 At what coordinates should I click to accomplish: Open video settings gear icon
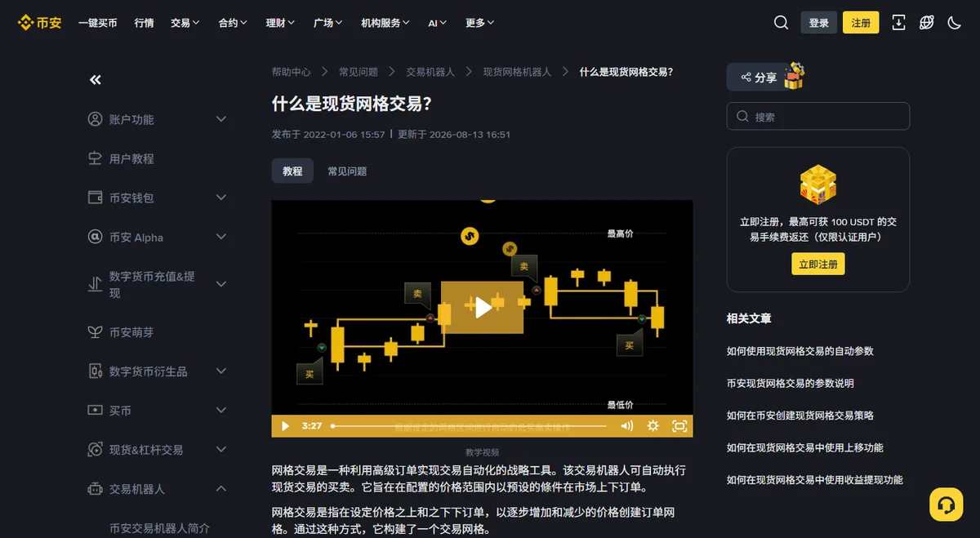pyautogui.click(x=653, y=425)
